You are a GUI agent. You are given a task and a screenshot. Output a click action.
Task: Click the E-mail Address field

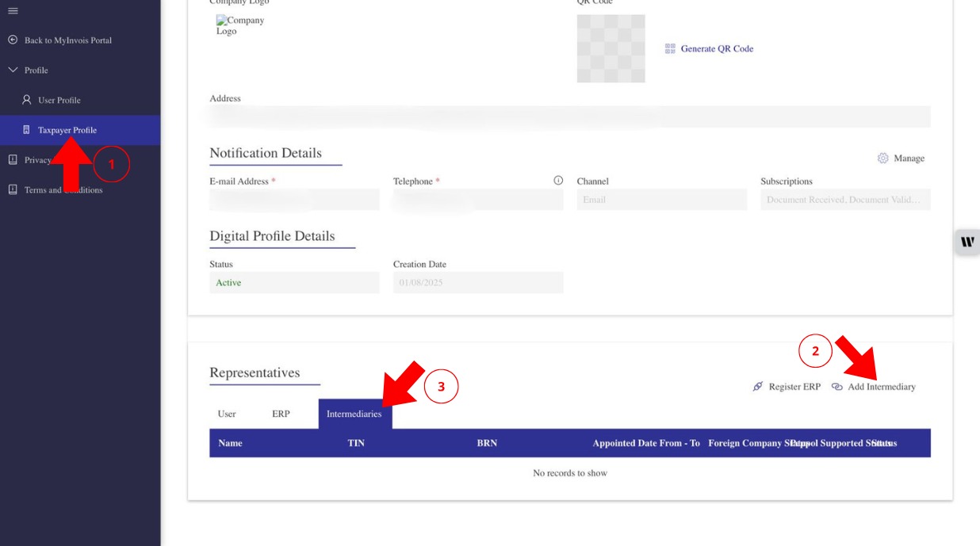click(294, 200)
